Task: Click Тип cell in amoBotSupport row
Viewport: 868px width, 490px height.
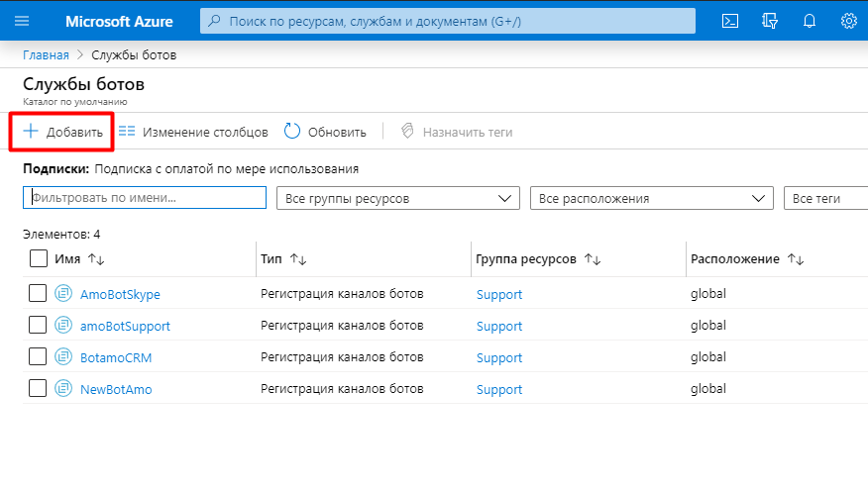Action: pos(342,326)
